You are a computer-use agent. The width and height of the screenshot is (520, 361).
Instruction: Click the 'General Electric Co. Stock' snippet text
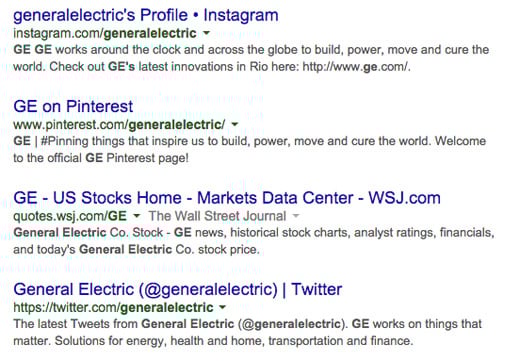(88, 232)
